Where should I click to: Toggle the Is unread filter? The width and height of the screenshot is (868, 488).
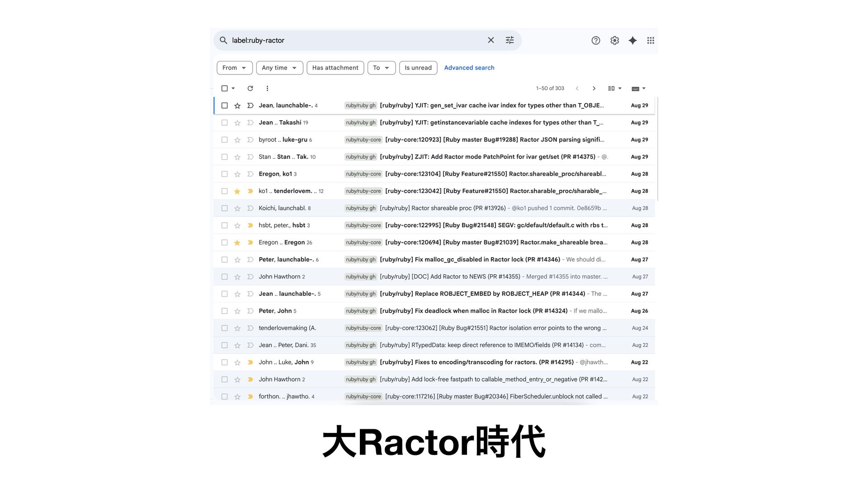[x=418, y=68]
